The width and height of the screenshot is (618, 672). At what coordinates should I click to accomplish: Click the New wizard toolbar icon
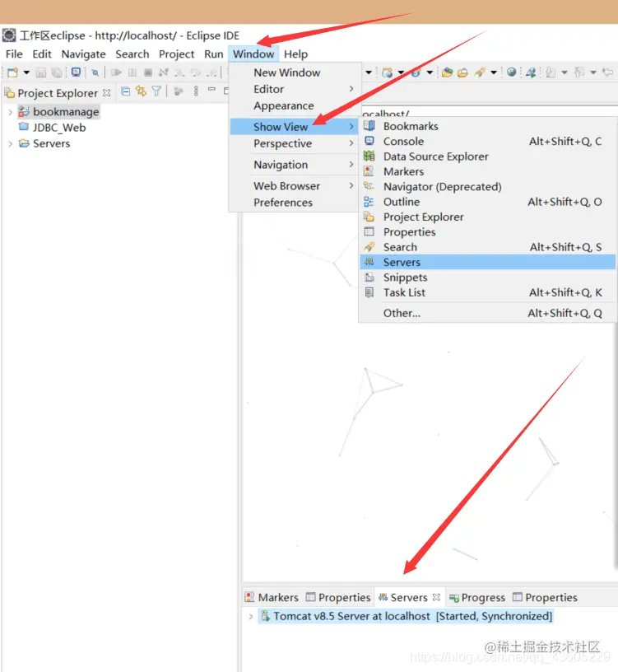pyautogui.click(x=13, y=72)
